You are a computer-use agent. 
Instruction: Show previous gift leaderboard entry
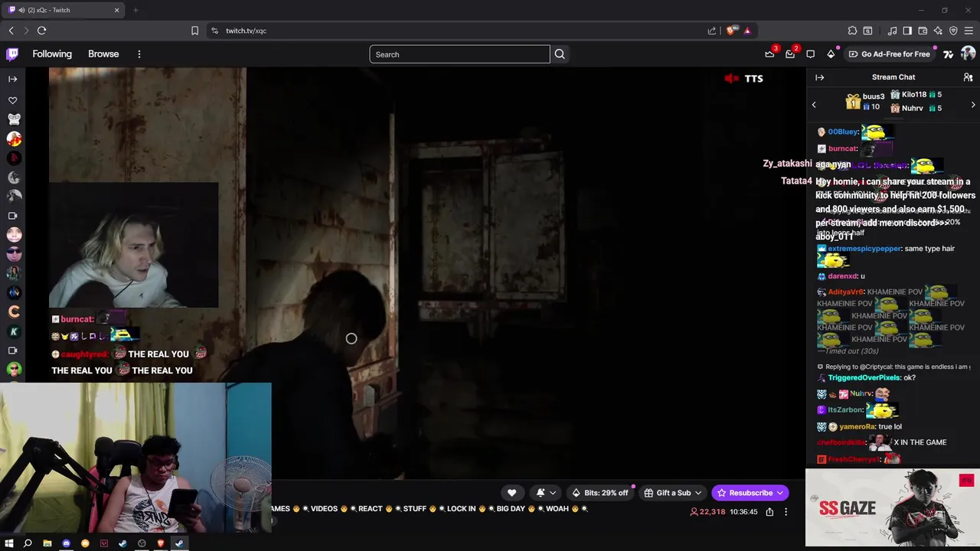tap(814, 105)
